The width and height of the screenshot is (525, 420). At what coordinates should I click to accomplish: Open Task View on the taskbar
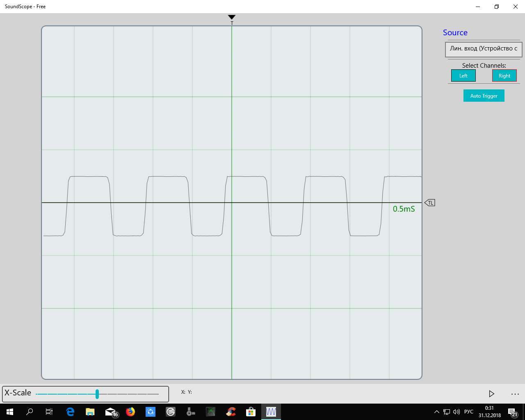(x=49, y=412)
